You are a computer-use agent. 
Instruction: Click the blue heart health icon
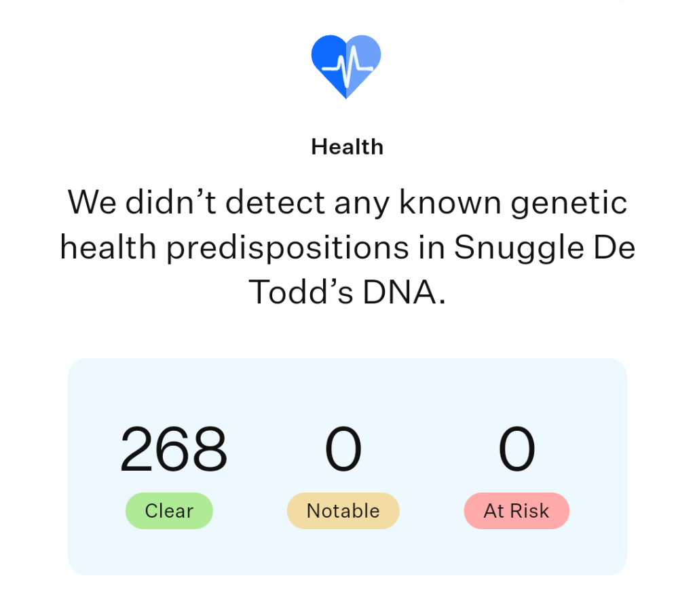pyautogui.click(x=346, y=66)
